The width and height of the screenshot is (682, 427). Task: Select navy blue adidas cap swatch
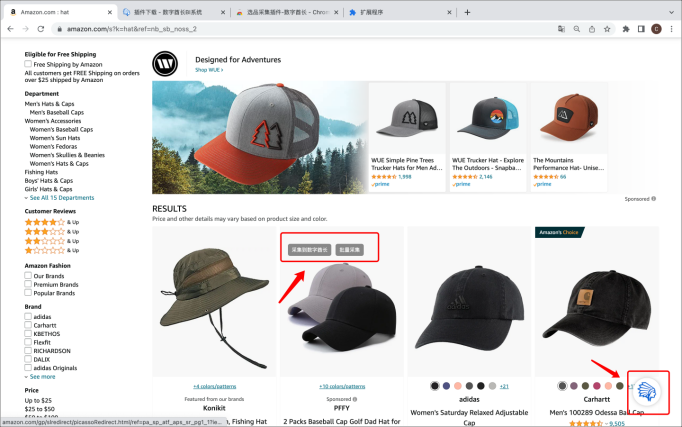pos(446,386)
